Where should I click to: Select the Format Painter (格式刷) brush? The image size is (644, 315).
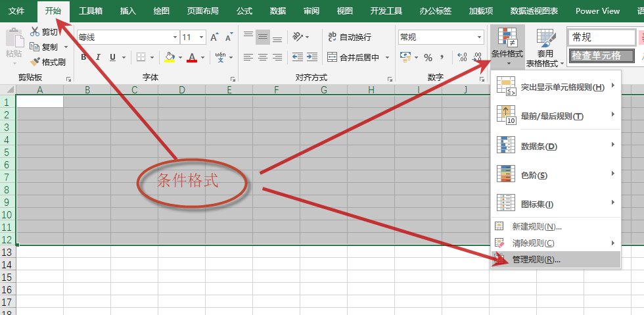click(35, 62)
